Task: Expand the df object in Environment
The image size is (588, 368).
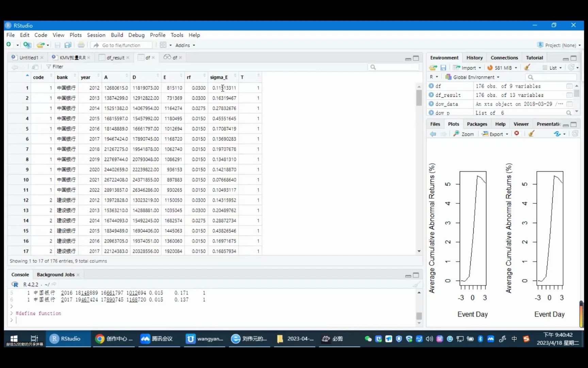Action: 431,86
